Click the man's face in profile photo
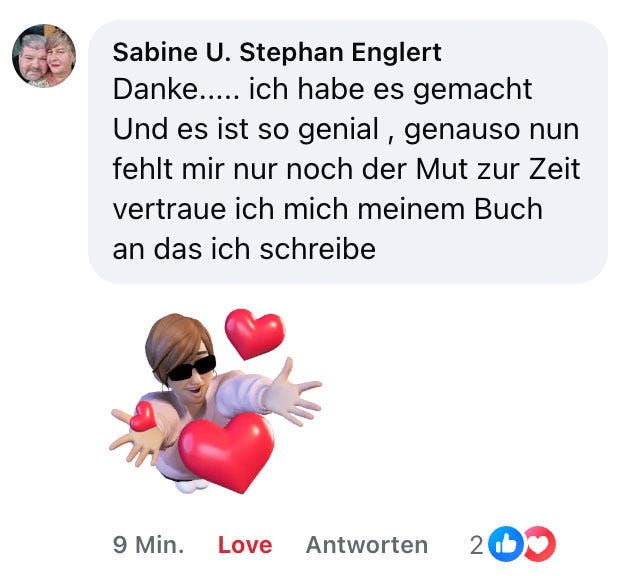 click(x=33, y=60)
